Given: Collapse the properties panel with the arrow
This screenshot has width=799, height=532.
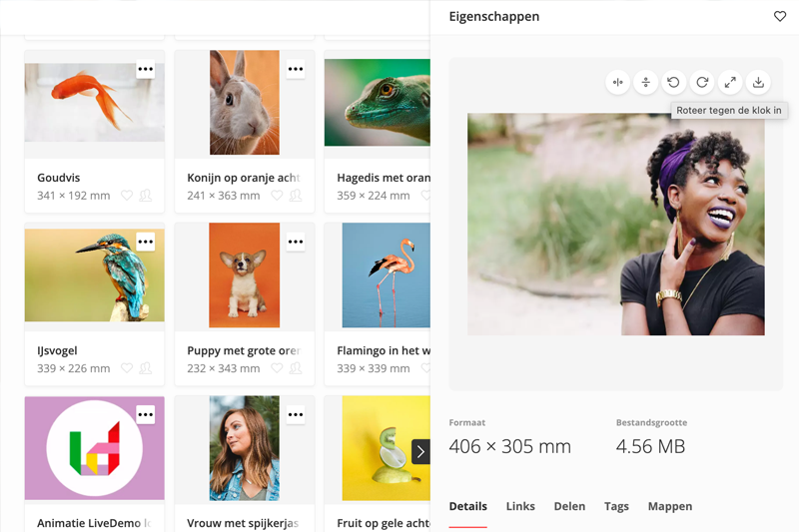Looking at the screenshot, I should [420, 451].
